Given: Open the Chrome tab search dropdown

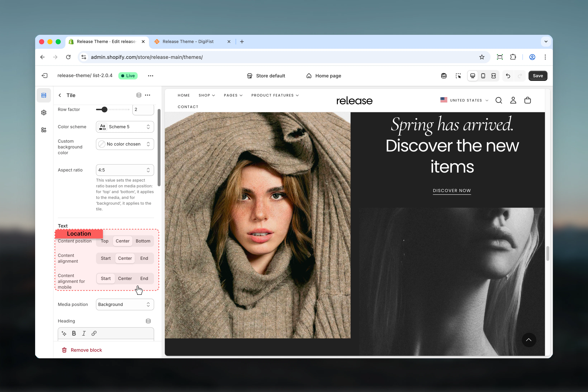Looking at the screenshot, I should point(546,41).
